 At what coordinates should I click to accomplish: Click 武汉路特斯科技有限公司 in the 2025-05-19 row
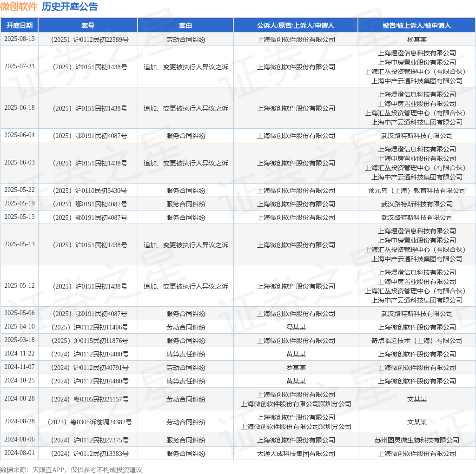(417, 204)
